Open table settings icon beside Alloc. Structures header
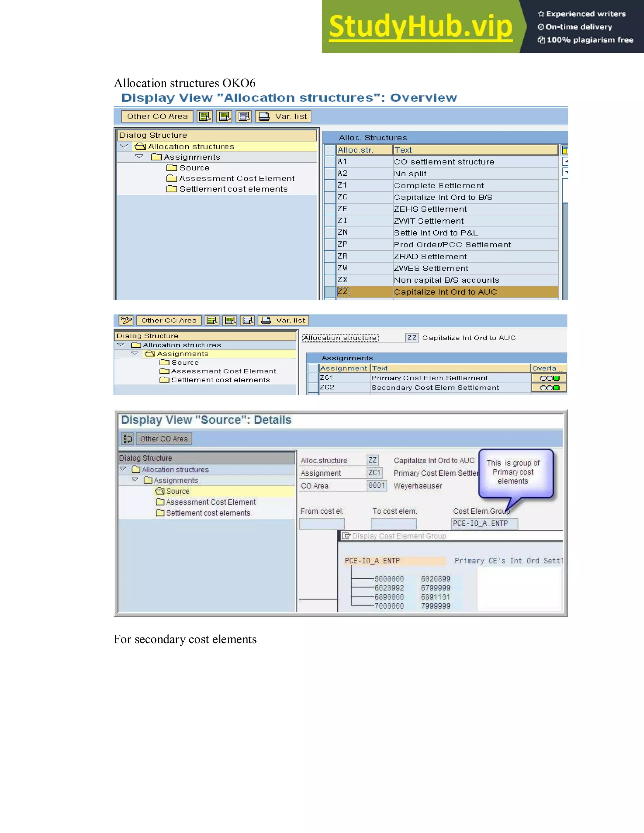644x833 pixels. coord(565,150)
